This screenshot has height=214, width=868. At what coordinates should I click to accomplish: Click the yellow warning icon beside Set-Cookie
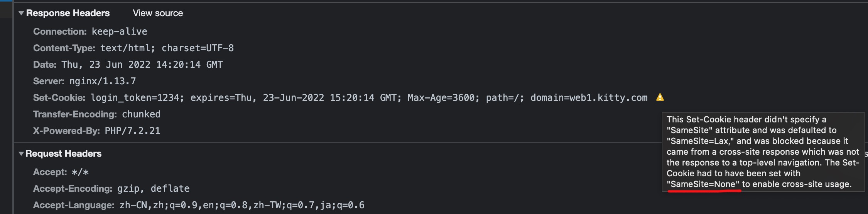[660, 97]
